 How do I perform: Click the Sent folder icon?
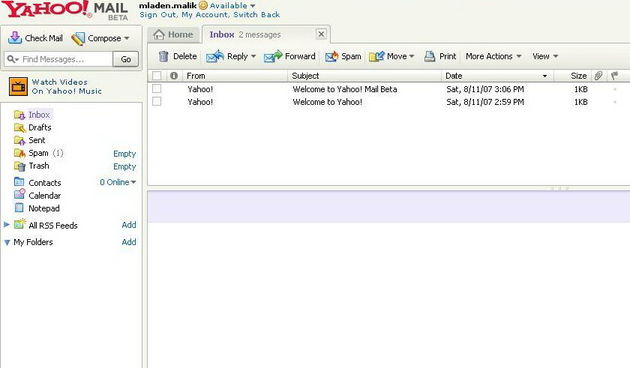(x=20, y=141)
